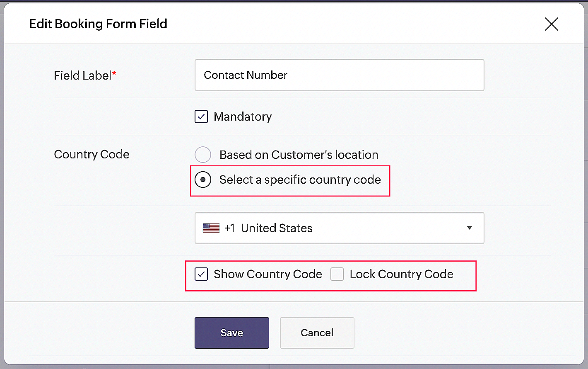This screenshot has height=369, width=588.
Task: Click the Show Country Code label text
Action: click(267, 274)
